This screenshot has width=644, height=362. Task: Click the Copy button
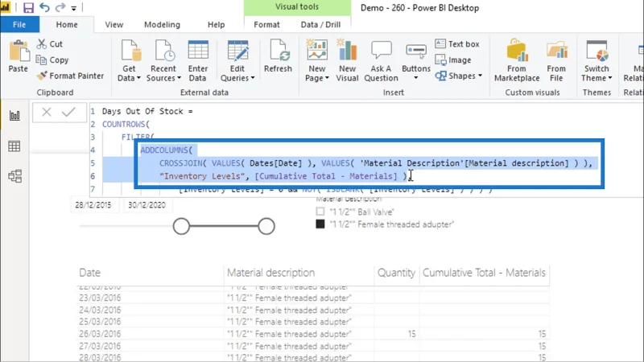click(x=52, y=60)
